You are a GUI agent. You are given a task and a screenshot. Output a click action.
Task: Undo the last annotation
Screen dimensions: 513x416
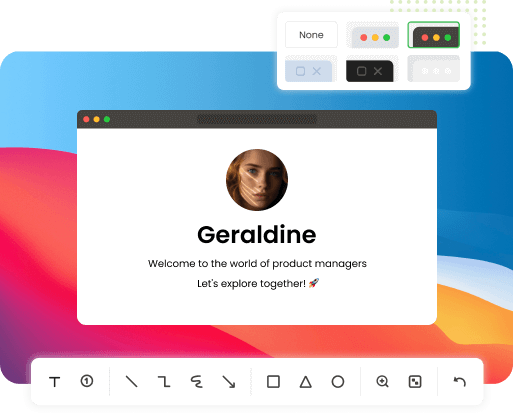(460, 382)
